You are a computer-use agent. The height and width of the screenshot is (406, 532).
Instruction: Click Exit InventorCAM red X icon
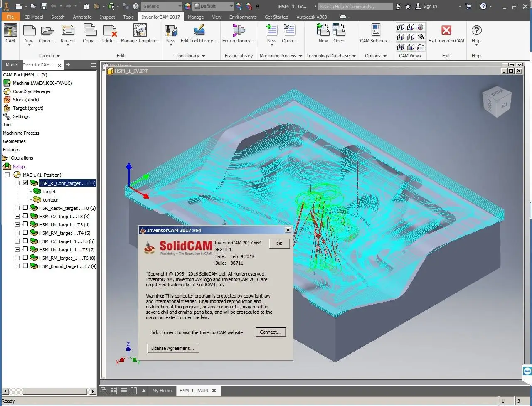(x=446, y=30)
